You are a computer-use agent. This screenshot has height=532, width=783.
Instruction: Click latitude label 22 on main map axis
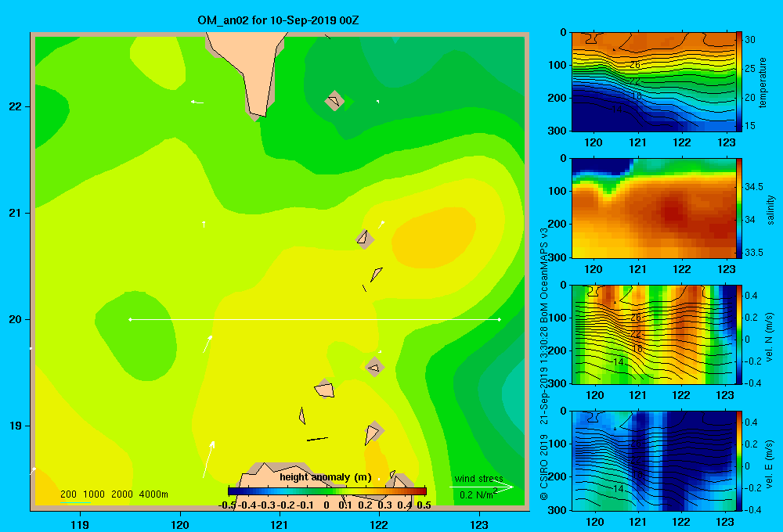coord(16,106)
